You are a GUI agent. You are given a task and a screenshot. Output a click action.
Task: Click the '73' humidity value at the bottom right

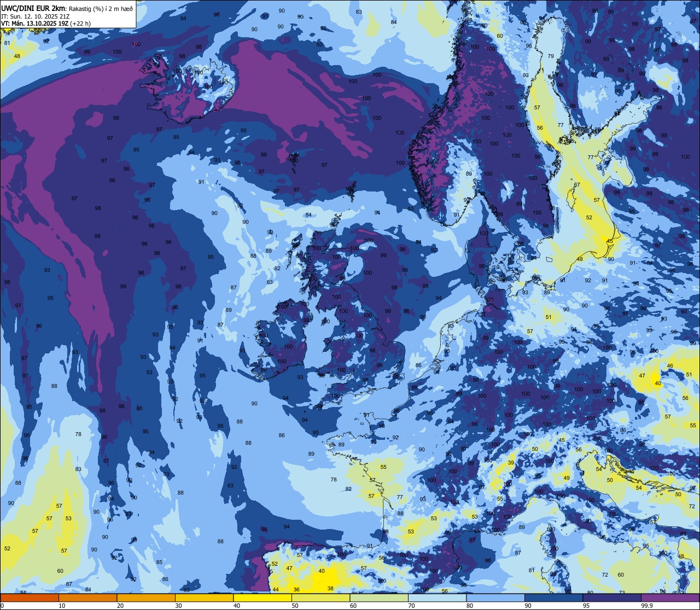[x=622, y=592]
